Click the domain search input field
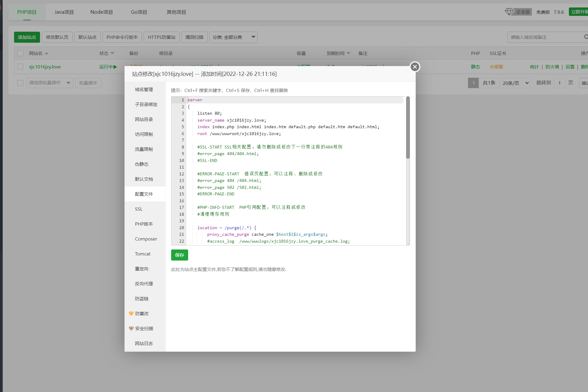This screenshot has width=588, height=392. pos(545,37)
